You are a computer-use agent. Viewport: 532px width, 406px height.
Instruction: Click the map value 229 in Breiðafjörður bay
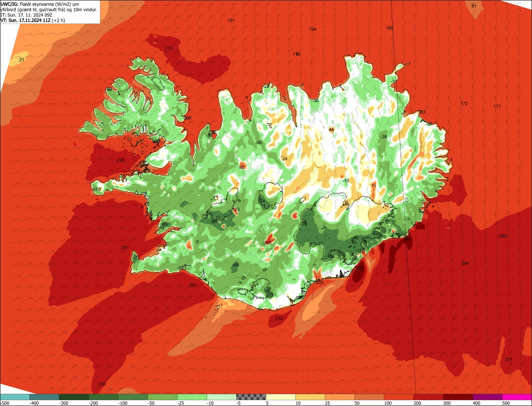(121, 160)
